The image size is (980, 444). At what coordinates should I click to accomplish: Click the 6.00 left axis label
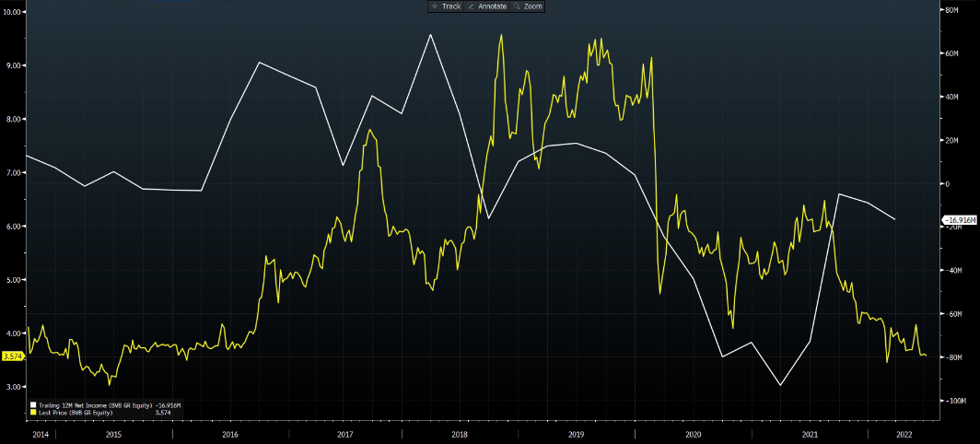(15, 227)
